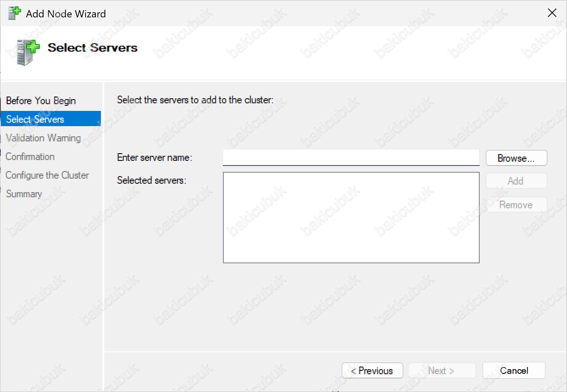The width and height of the screenshot is (567, 392).
Task: Hit the Remove button
Action: click(x=516, y=205)
